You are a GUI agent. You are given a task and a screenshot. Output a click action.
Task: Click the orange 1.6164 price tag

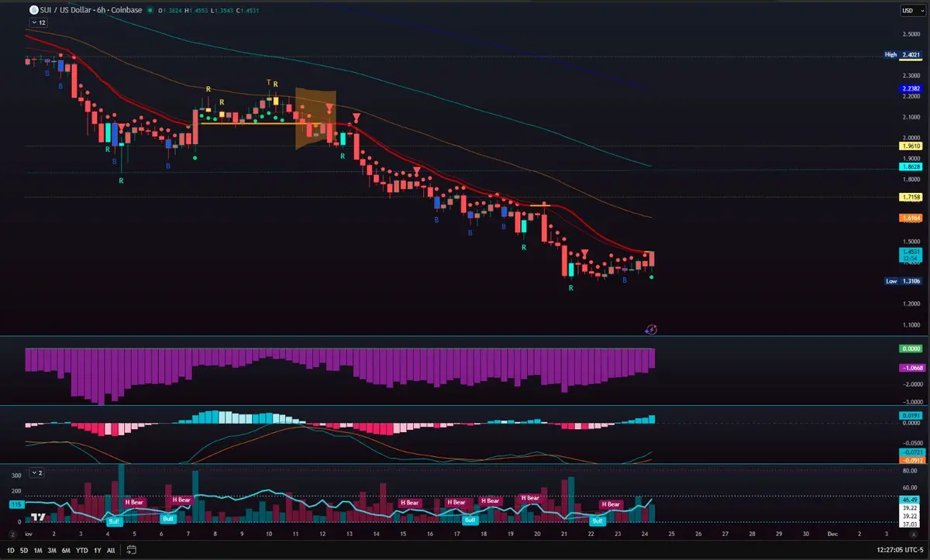[x=911, y=218]
